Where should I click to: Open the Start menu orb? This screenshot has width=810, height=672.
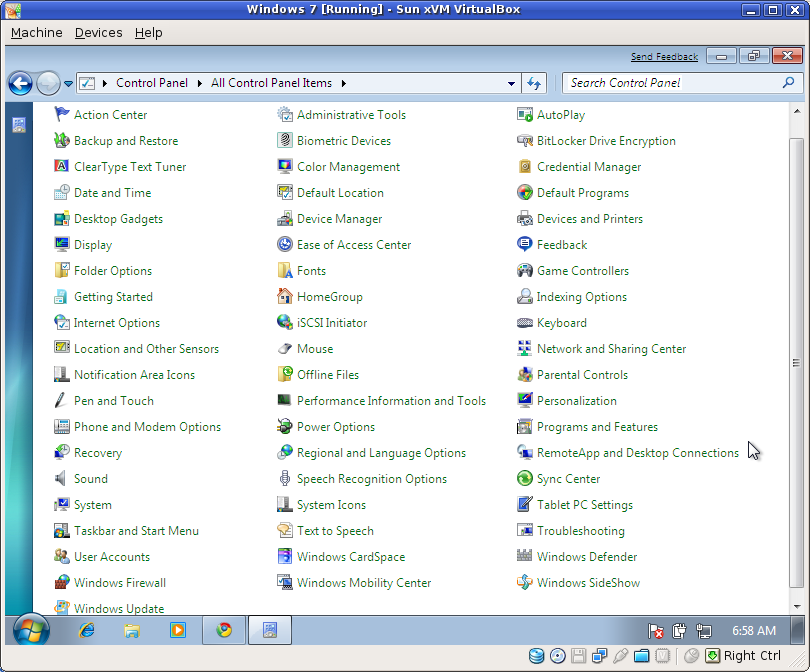tap(28, 630)
